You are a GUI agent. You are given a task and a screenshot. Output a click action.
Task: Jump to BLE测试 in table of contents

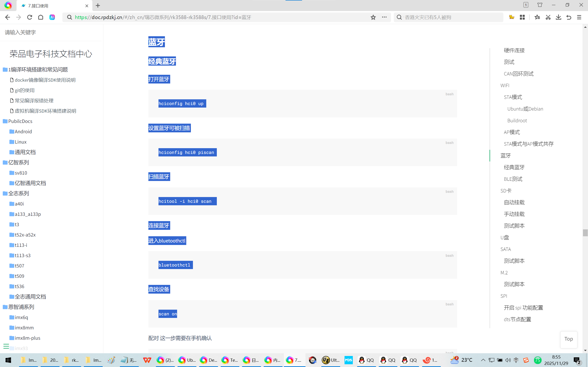coord(513,179)
